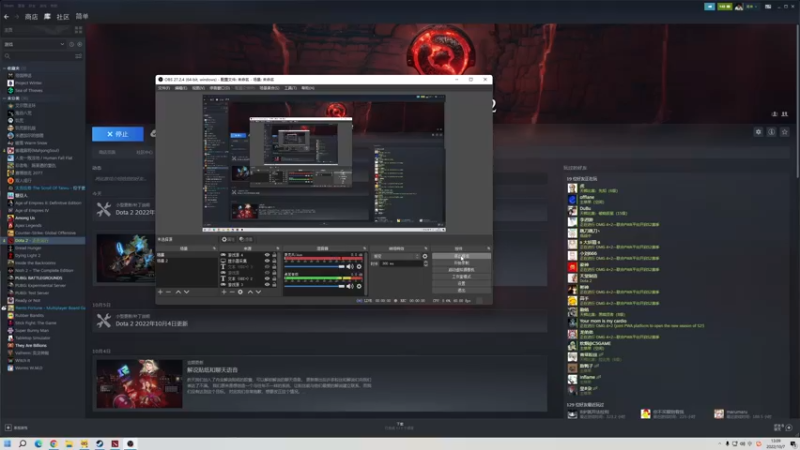Toggle visibility of bottom source row

coord(267,284)
